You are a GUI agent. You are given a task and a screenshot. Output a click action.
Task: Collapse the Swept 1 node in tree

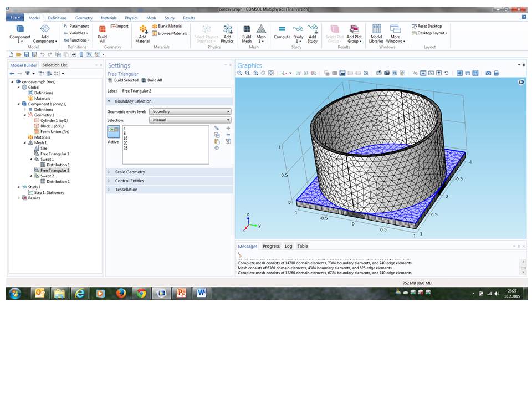click(32, 160)
